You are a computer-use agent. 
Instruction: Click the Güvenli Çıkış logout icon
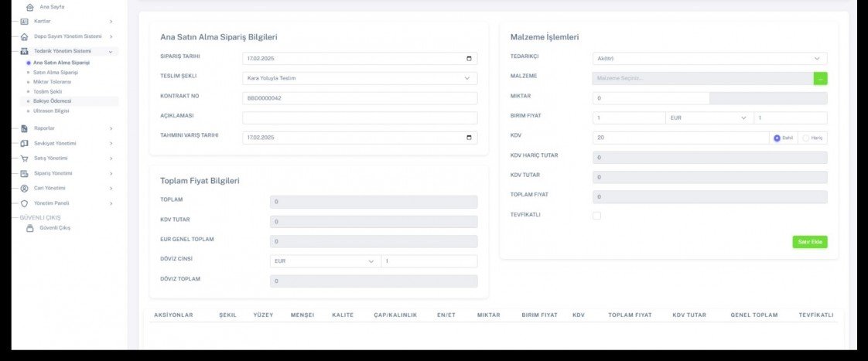click(30, 228)
